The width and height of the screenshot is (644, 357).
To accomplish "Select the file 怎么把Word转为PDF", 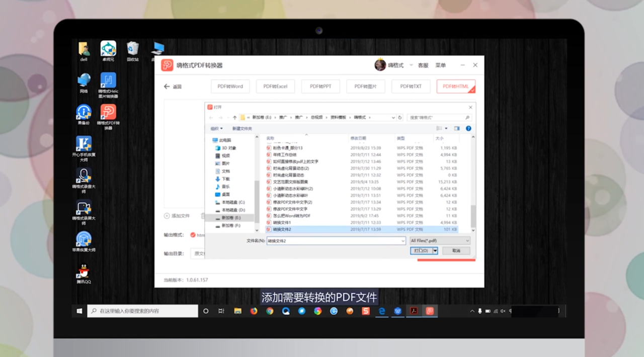I will coord(288,215).
